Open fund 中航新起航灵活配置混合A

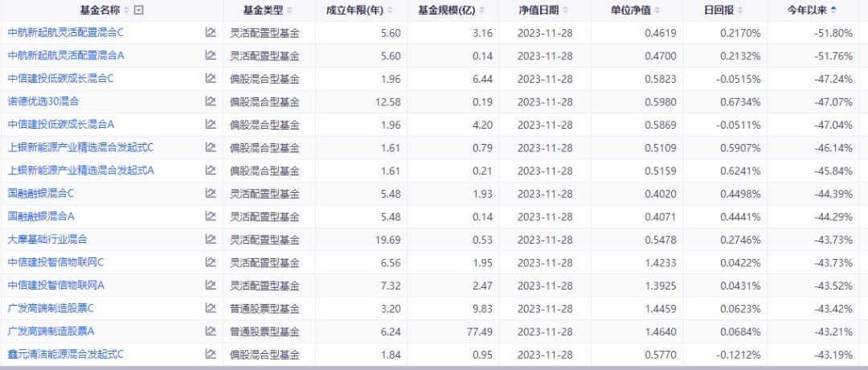(x=65, y=55)
